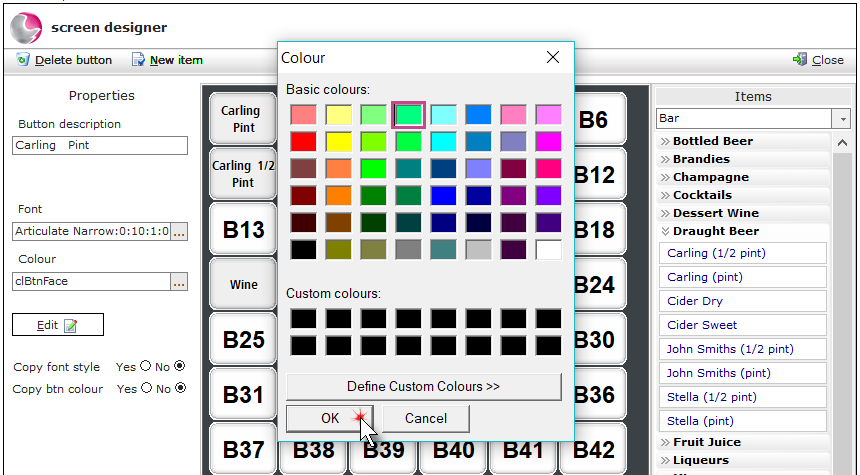Pick the selected light green swatch
Image resolution: width=860 pixels, height=475 pixels.
[x=409, y=115]
